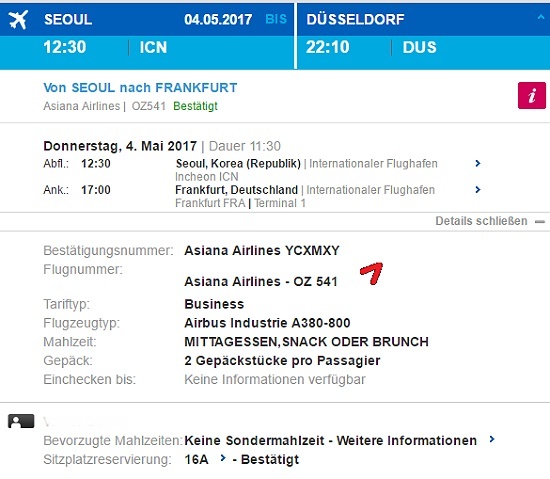Screen dimensions: 550x479
Task: Expand Seoul Incheon airport details chevron
Action: [477, 163]
